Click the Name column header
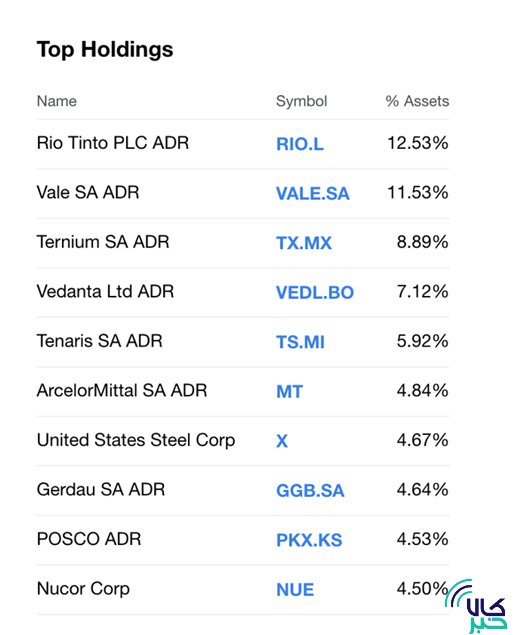The image size is (518, 635). 56,101
